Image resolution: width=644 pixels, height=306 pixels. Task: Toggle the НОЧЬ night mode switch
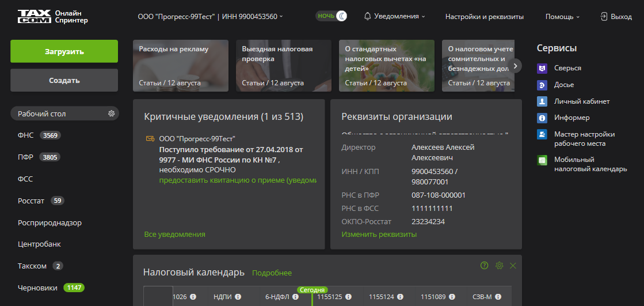(332, 16)
